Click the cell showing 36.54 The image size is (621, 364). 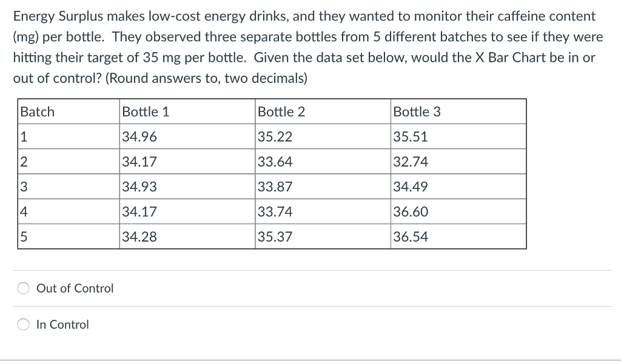pos(458,236)
